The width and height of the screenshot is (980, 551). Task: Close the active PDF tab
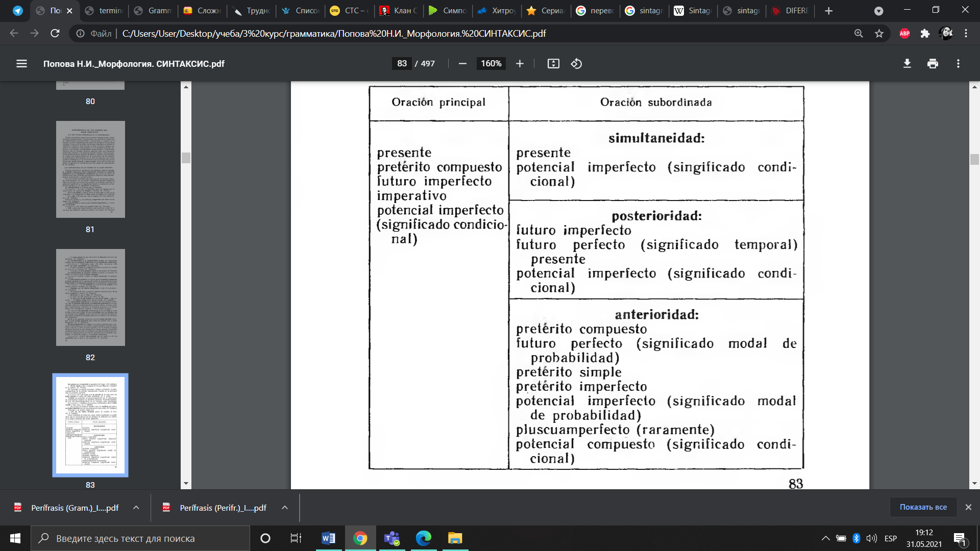69,11
